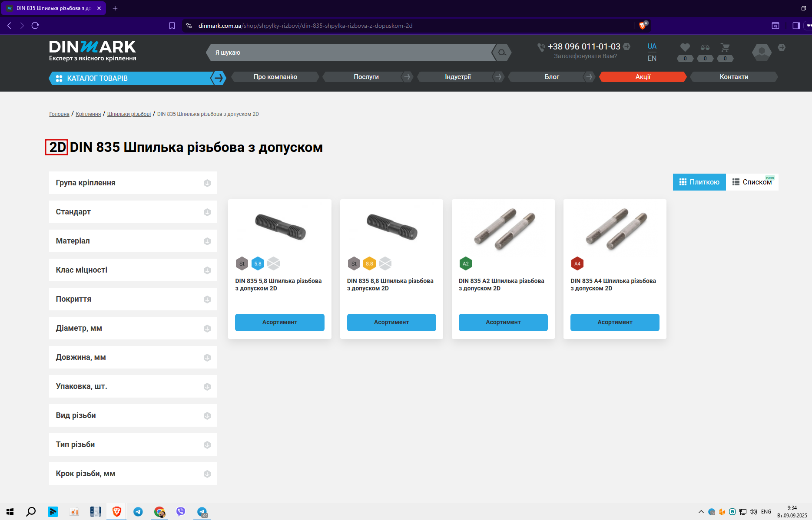Open the wishlist heart icon
Viewport: 812px width, 520px height.
click(685, 47)
